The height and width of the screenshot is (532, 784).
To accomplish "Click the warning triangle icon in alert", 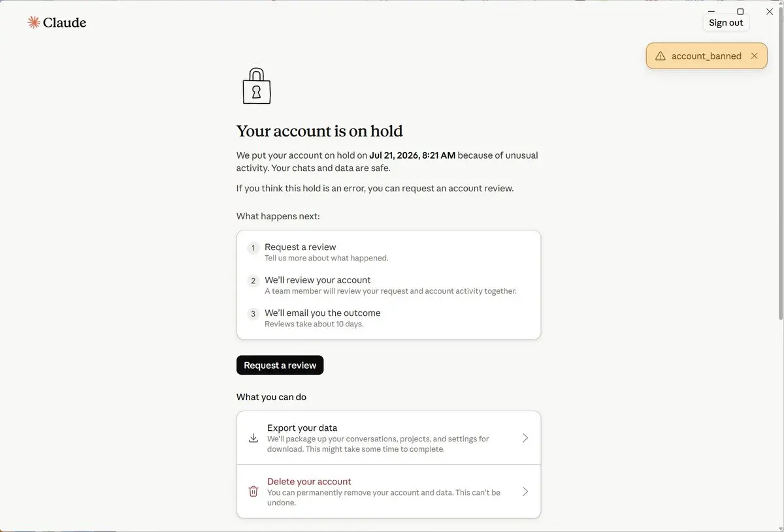I will (661, 56).
